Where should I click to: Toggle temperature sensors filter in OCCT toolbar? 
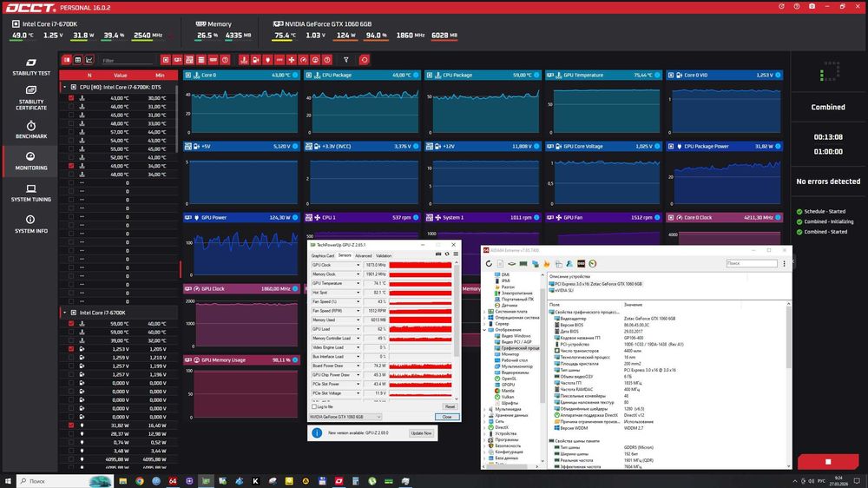coord(244,60)
